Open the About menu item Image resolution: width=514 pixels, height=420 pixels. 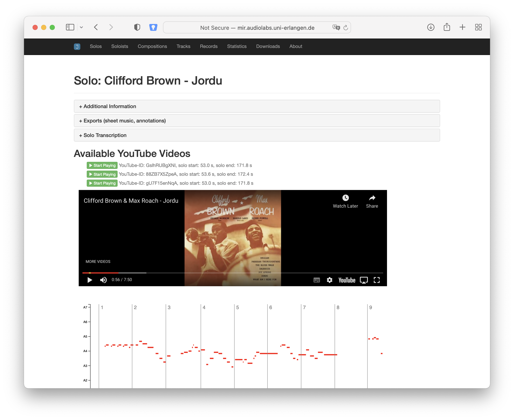[x=296, y=46]
